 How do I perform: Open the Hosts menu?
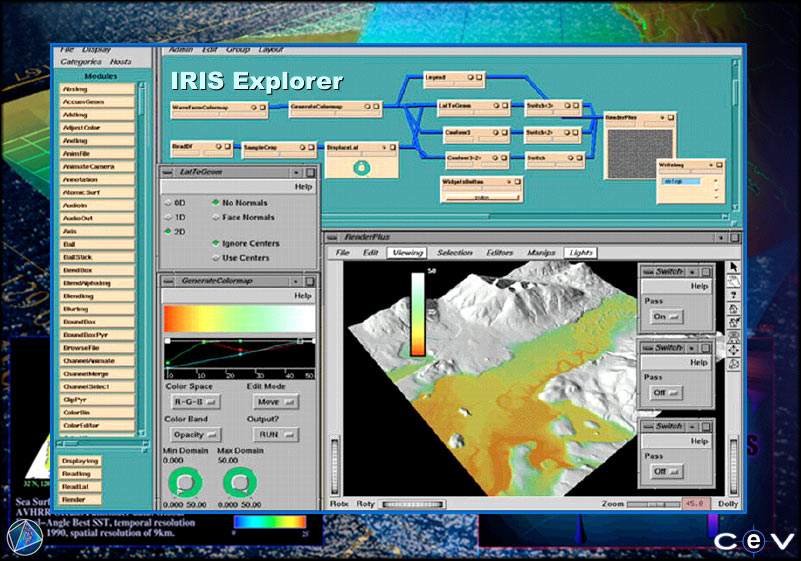121,62
